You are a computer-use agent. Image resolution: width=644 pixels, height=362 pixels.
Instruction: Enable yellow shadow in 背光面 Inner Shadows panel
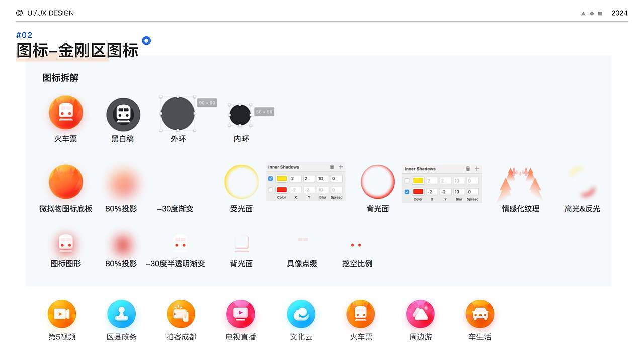point(407,180)
